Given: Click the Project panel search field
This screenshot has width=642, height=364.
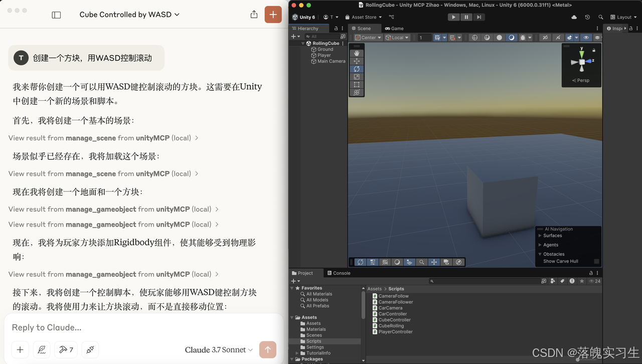Looking at the screenshot, I should click(484, 281).
